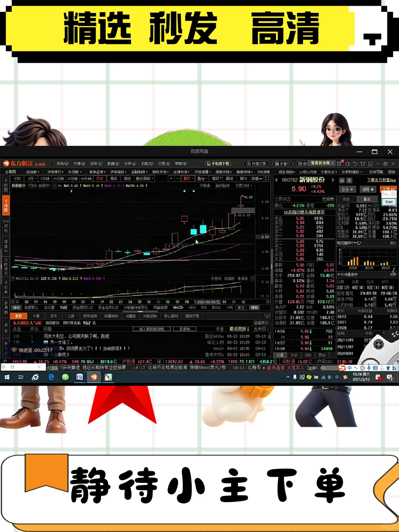Switch to 15分钟 chart period
This screenshot has height=532, width=399.
pyautogui.click(x=58, y=178)
